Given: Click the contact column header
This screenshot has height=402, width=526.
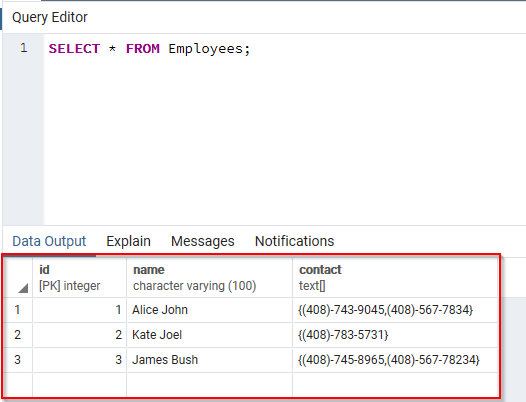Looking at the screenshot, I should (x=395, y=278).
